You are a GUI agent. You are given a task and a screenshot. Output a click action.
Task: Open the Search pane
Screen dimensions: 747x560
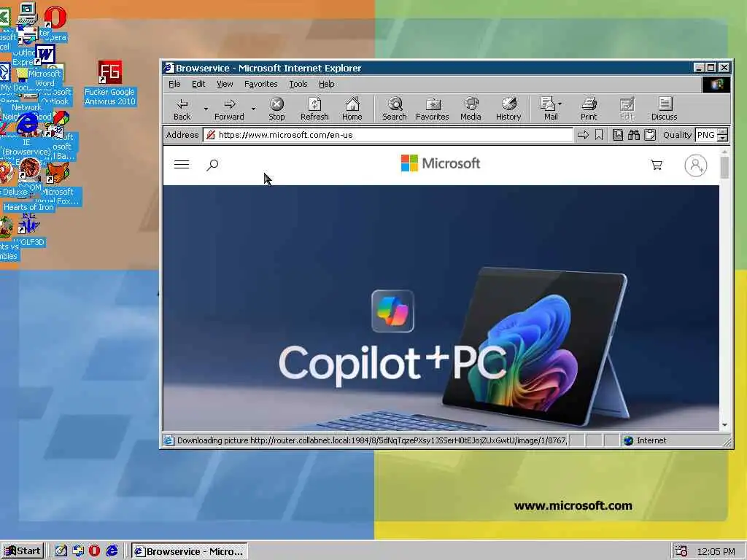[395, 109]
